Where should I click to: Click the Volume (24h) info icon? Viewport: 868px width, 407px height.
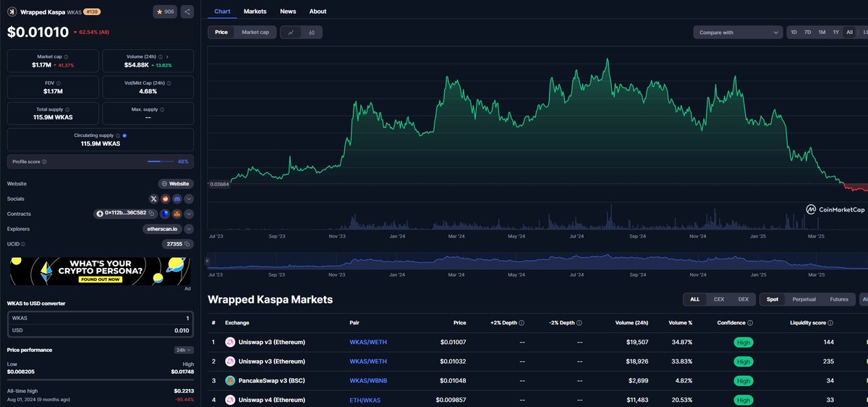tap(161, 56)
